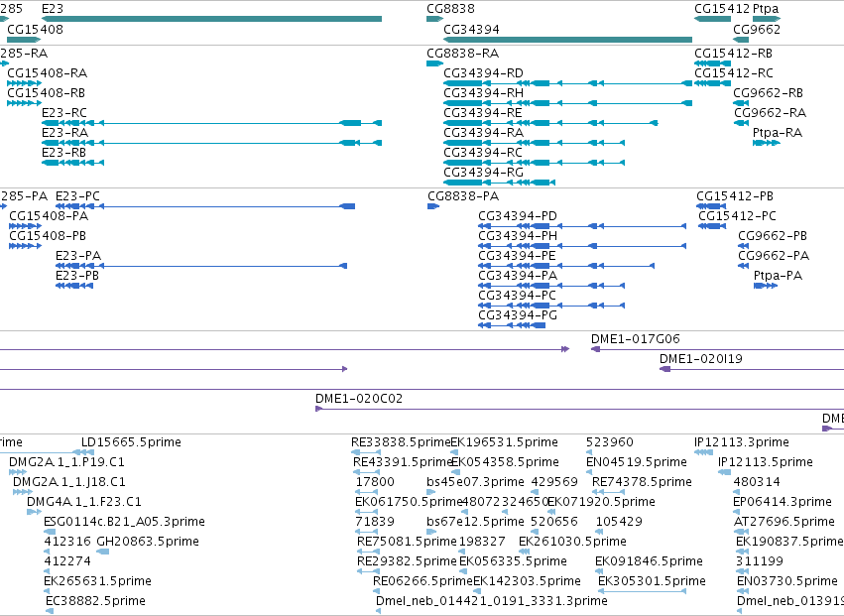Viewport: 844px width, 616px height.
Task: Select transcript E23-RA
Action: (211, 143)
